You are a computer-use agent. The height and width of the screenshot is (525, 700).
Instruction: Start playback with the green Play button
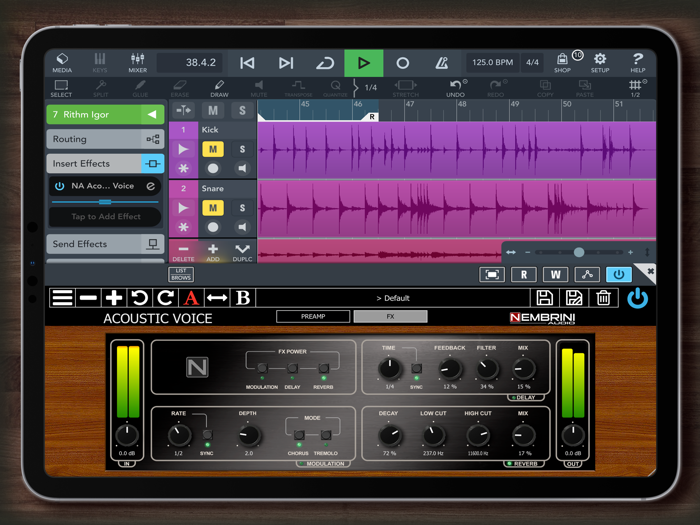363,63
